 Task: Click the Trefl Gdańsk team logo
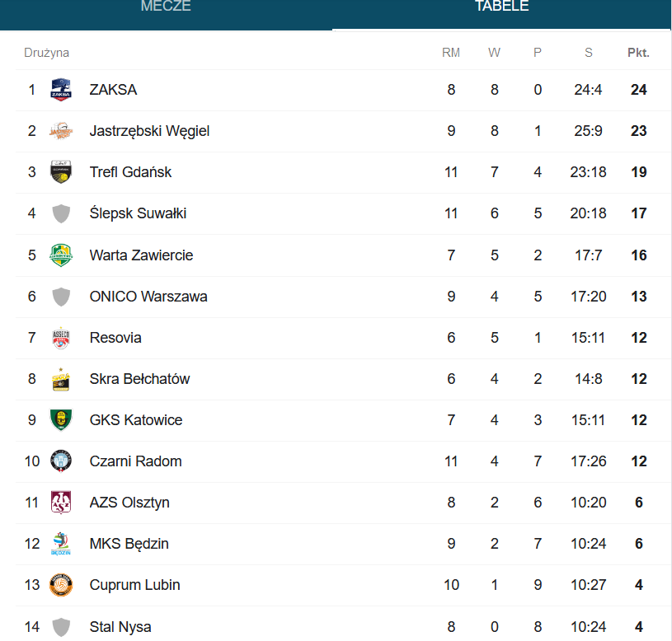pos(61,172)
